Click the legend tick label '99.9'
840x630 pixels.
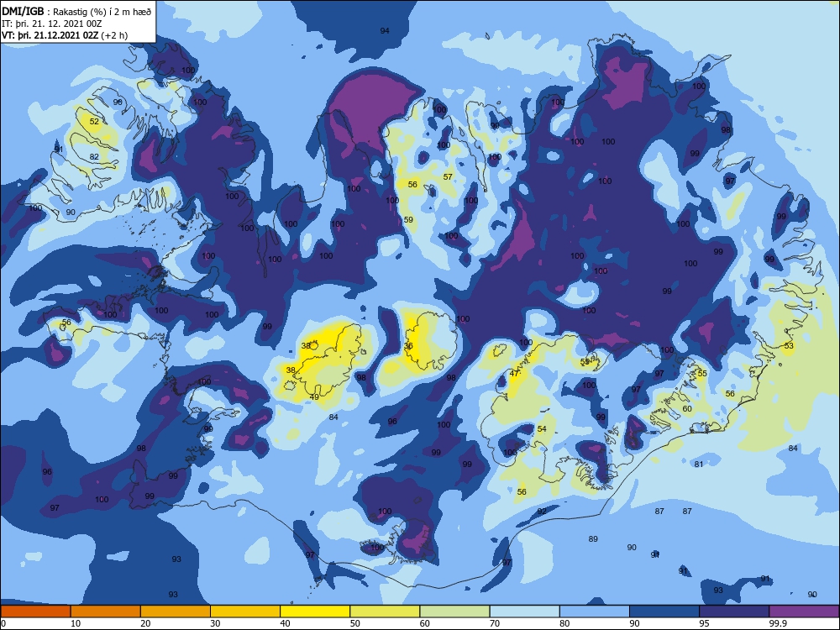[778, 623]
